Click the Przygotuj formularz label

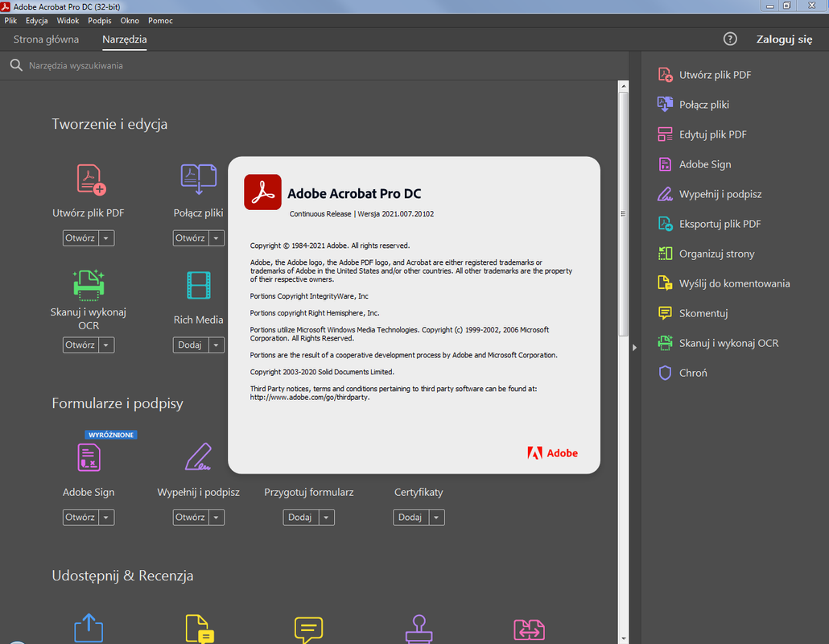pos(309,492)
